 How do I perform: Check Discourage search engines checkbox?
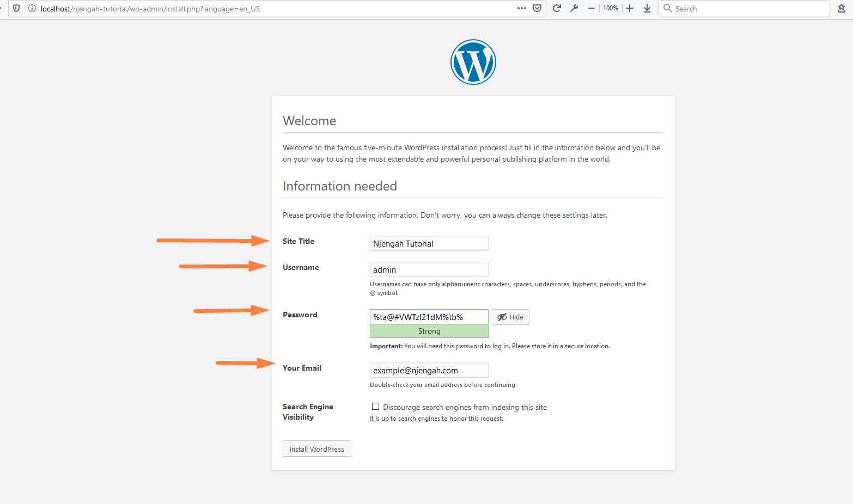(x=375, y=407)
